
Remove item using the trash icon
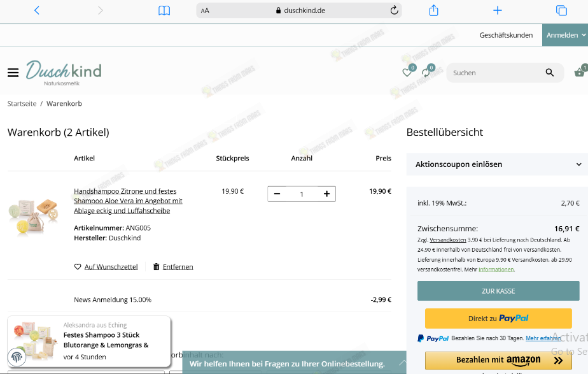pos(156,266)
